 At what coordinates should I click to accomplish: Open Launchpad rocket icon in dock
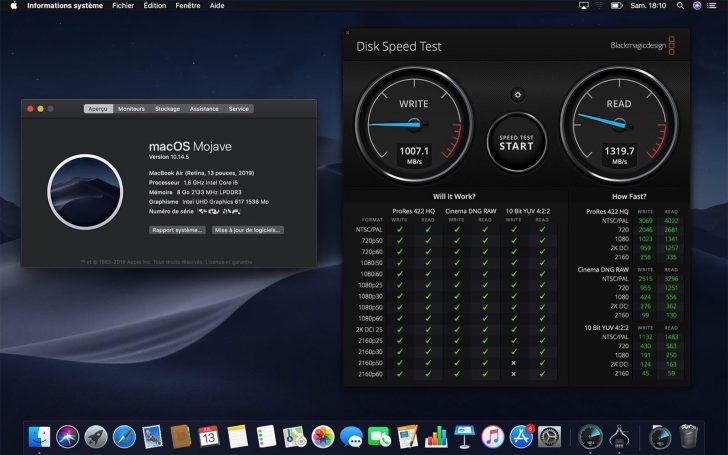[x=96, y=437]
